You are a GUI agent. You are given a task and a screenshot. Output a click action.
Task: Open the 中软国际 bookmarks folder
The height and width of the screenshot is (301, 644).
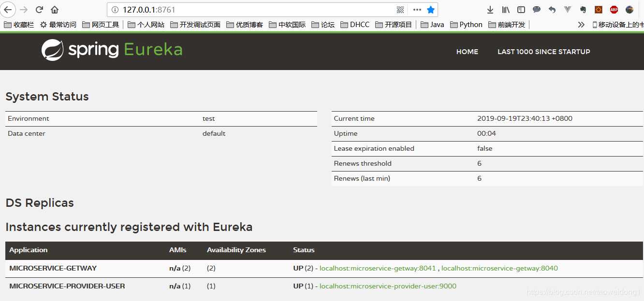287,25
